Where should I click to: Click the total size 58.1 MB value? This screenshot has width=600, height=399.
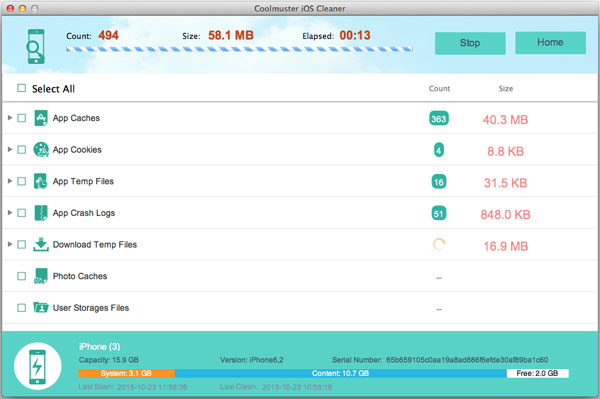tap(231, 36)
